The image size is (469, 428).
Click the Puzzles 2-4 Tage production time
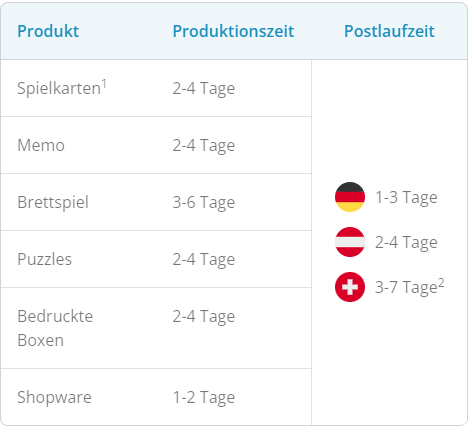point(204,260)
